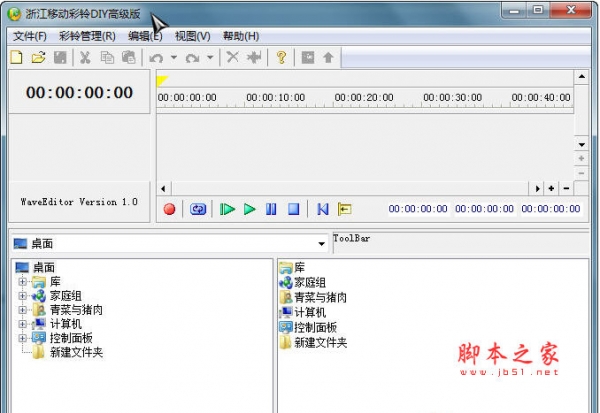The width and height of the screenshot is (600, 413).
Task: Click the Open file folder icon
Action: 38,57
